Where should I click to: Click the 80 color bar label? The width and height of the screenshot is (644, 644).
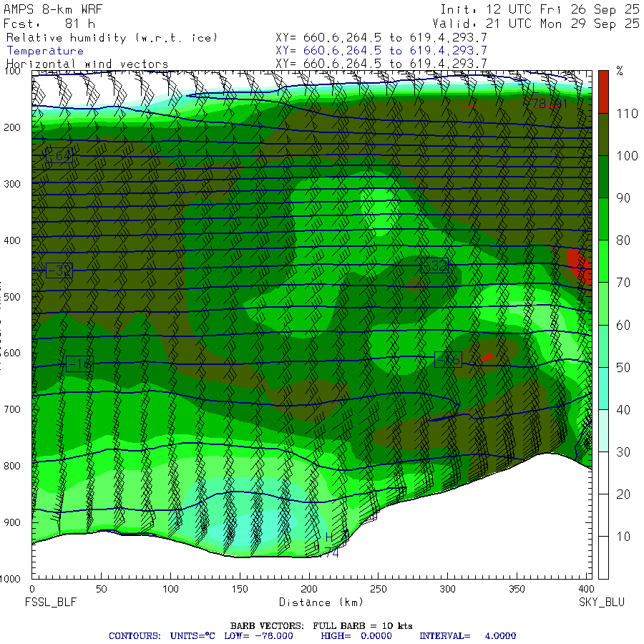click(623, 240)
